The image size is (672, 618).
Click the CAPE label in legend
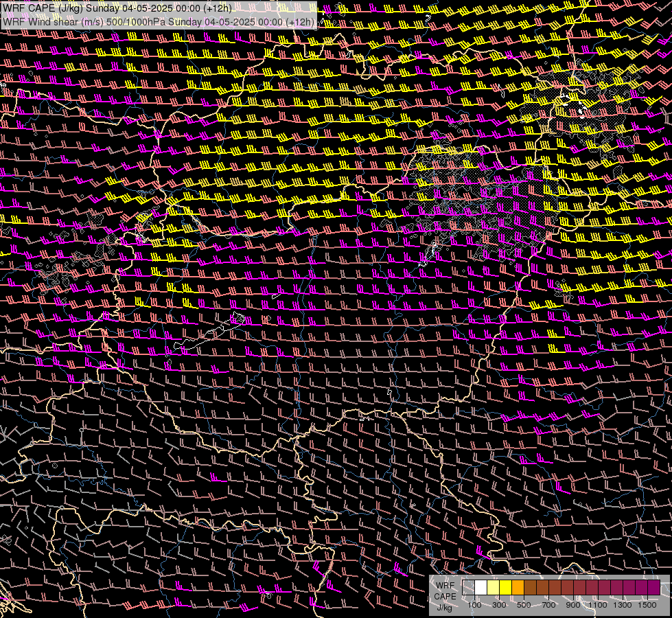[x=445, y=597]
